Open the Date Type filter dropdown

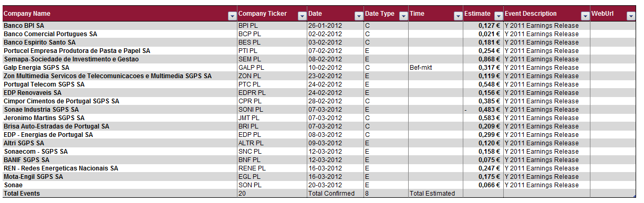(403, 16)
